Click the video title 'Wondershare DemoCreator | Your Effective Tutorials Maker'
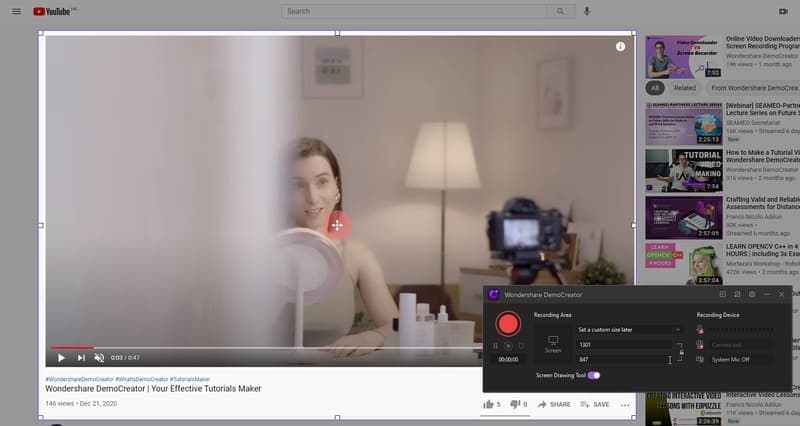Viewport: 800px width, 426px height. [x=153, y=389]
